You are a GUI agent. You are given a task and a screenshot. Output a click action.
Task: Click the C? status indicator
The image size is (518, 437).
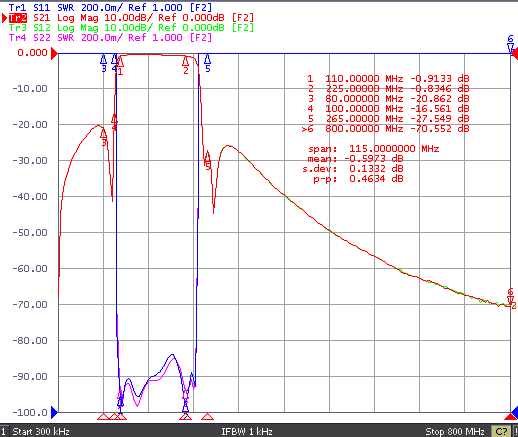501,432
